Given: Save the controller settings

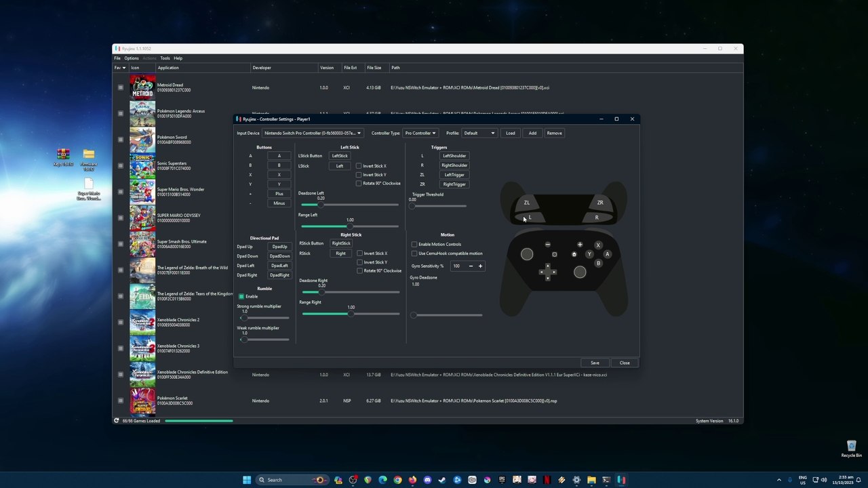Looking at the screenshot, I should tap(595, 363).
